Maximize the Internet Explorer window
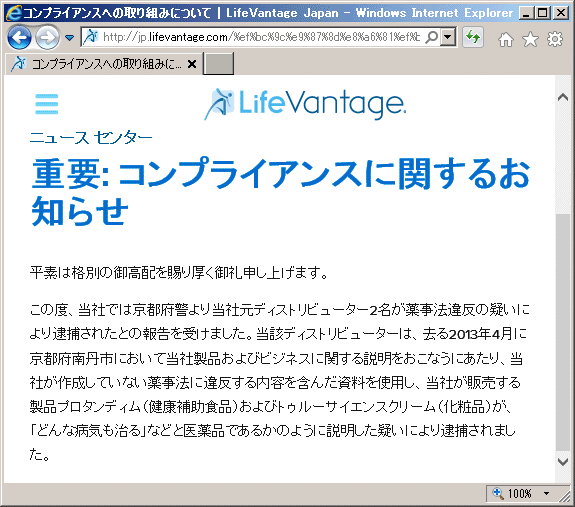 click(542, 14)
